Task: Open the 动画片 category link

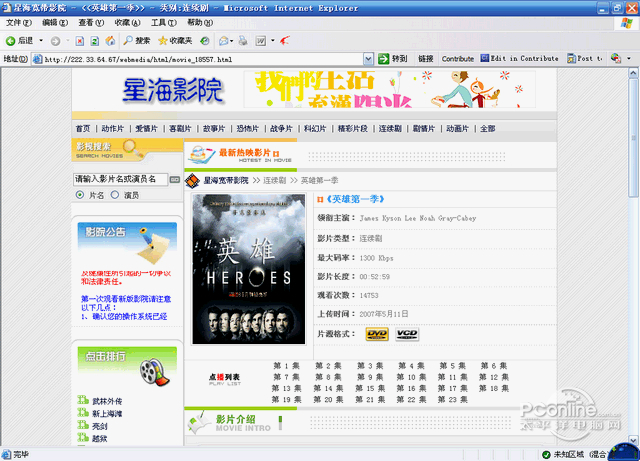Action: 457,129
